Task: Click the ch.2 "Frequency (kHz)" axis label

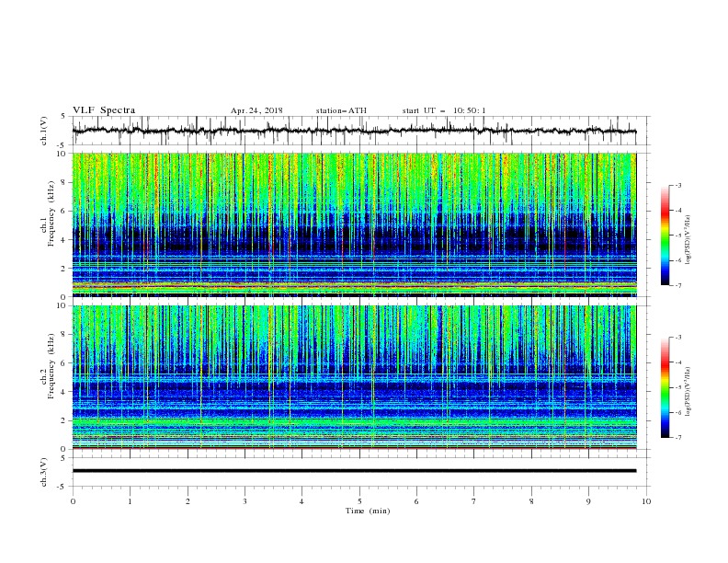Action: 51,366
